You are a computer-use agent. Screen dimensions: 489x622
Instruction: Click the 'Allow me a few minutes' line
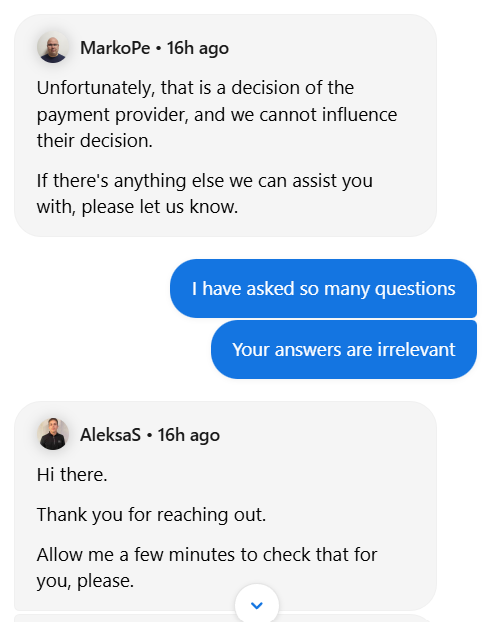[207, 554]
